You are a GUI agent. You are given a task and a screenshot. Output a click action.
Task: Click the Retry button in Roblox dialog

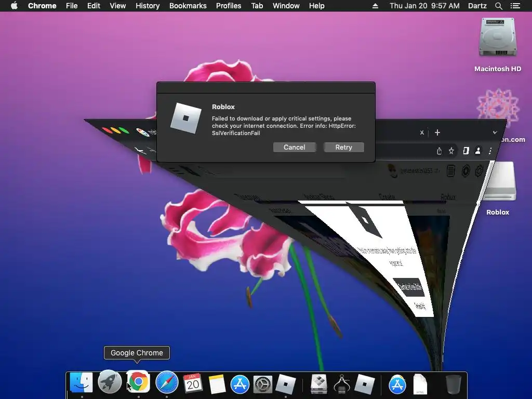(x=344, y=147)
